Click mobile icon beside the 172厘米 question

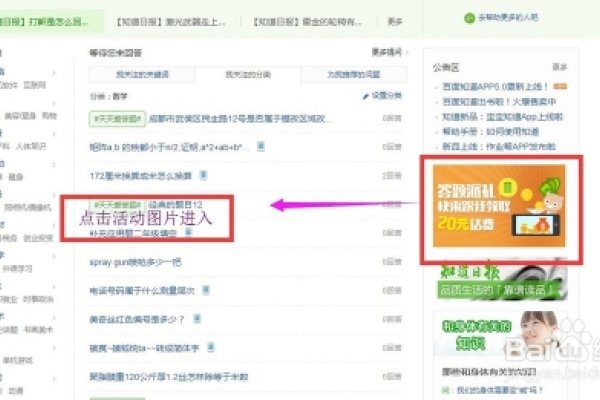tap(203, 175)
